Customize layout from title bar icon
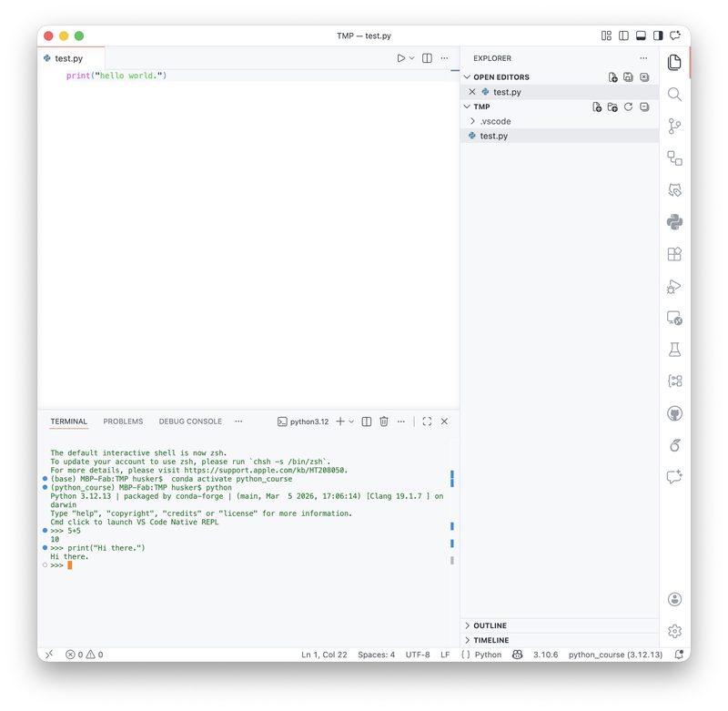 [606, 36]
